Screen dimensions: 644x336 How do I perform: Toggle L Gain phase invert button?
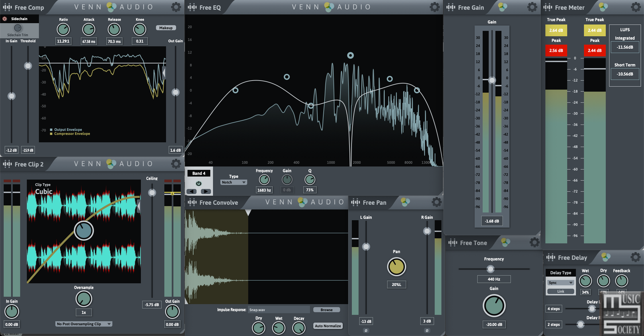(x=366, y=331)
